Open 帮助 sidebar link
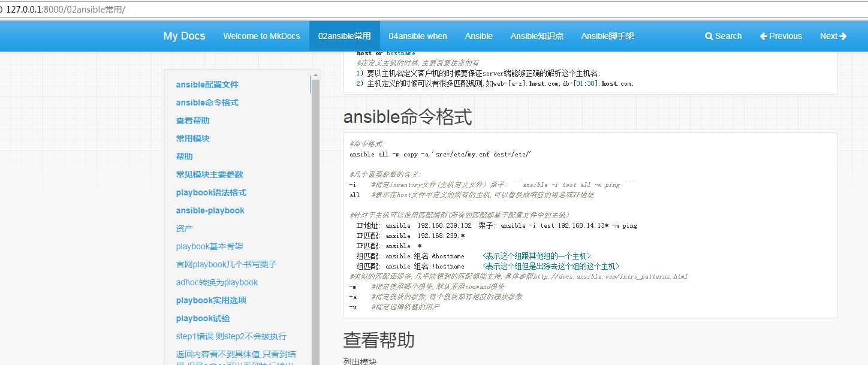Image resolution: width=868 pixels, height=365 pixels. pyautogui.click(x=184, y=156)
